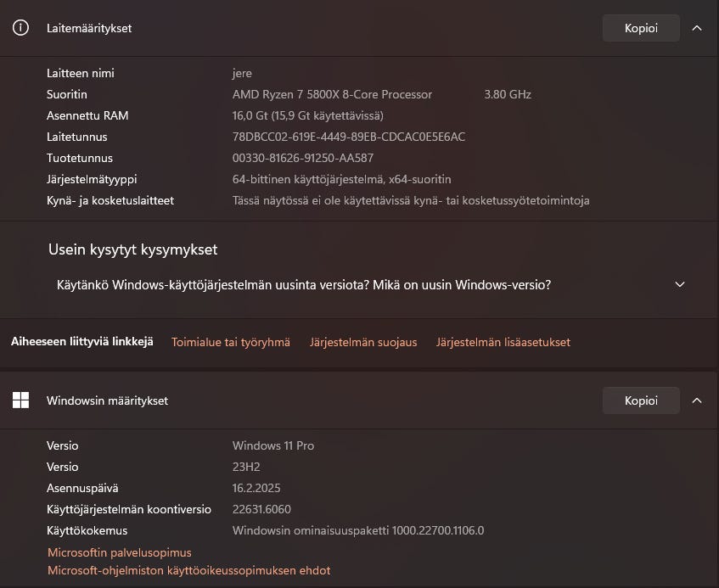Collapse the Windowsin määritykset section chevron
The width and height of the screenshot is (719, 588).
(x=697, y=400)
